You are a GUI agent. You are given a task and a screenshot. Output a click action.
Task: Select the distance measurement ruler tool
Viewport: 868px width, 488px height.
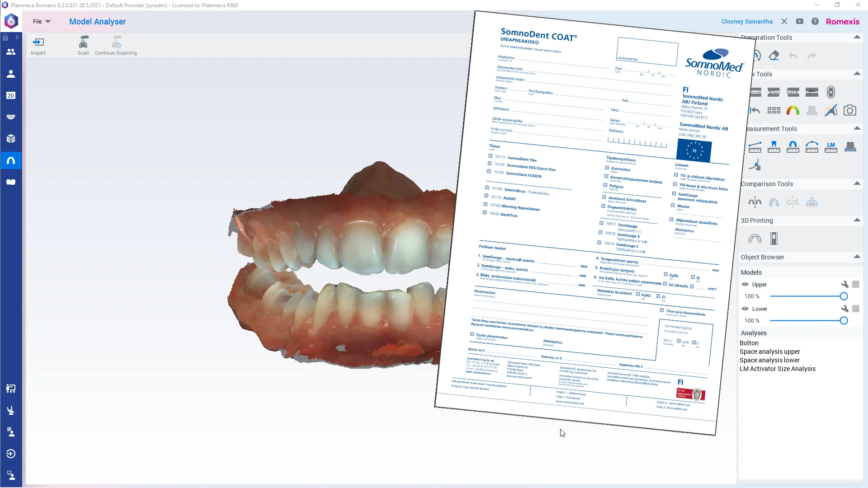tap(755, 147)
